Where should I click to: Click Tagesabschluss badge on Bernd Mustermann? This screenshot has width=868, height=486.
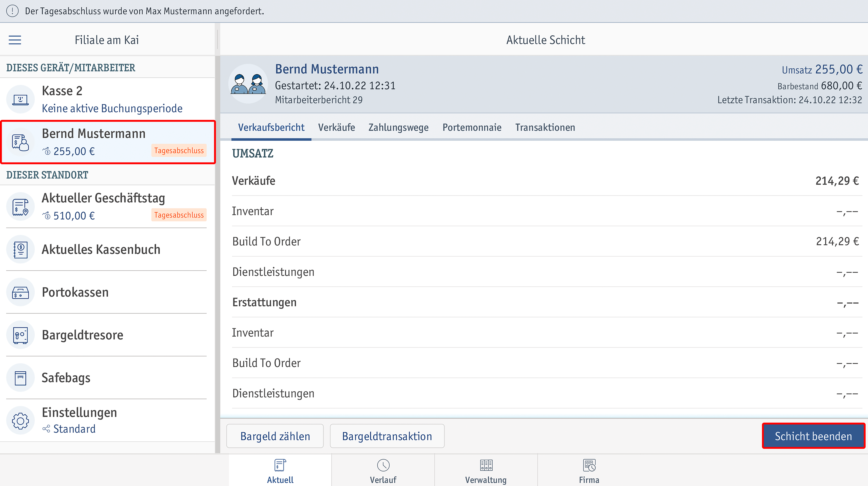179,150
